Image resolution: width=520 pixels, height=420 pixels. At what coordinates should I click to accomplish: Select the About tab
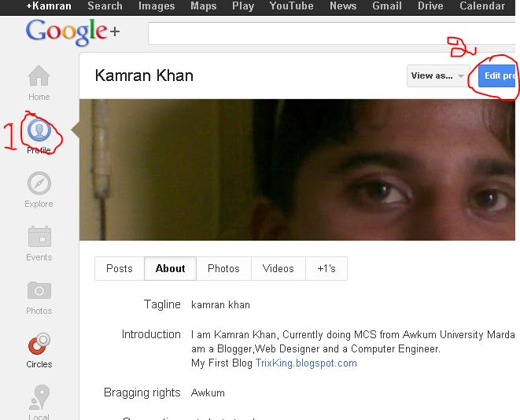coord(170,268)
